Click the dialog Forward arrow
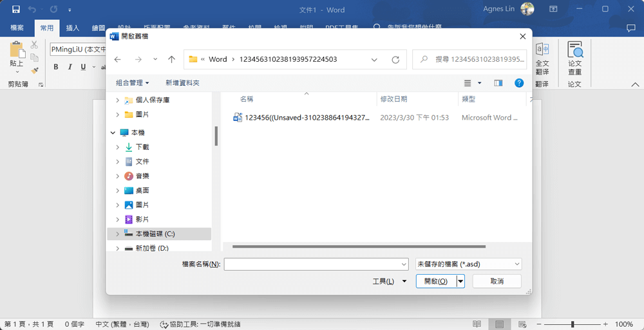Viewport: 644px width, 330px height. point(138,60)
